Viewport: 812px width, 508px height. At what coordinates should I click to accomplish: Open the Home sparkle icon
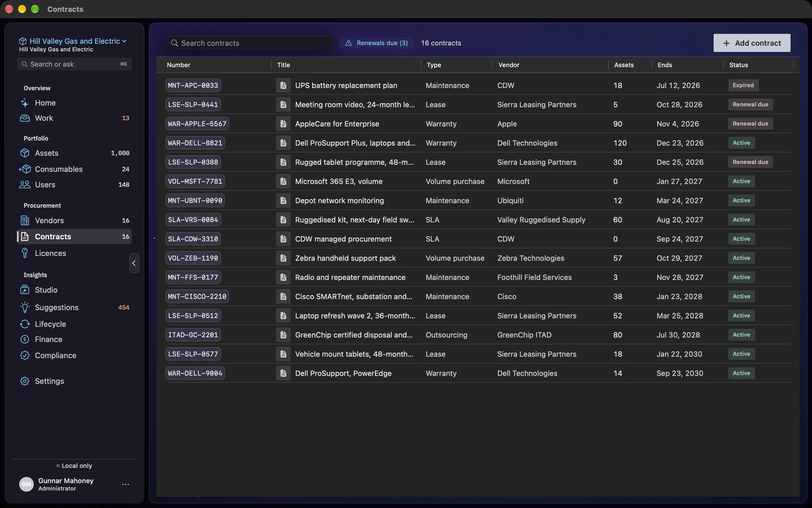click(25, 103)
